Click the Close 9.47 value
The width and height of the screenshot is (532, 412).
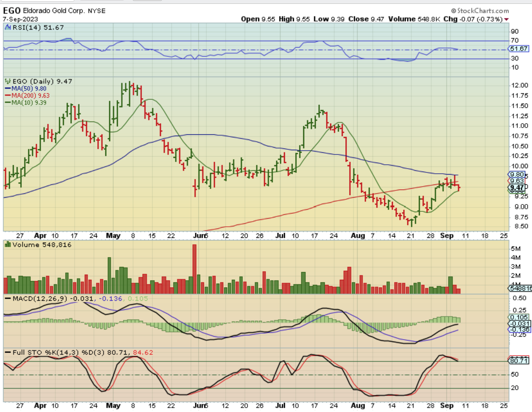(366, 19)
